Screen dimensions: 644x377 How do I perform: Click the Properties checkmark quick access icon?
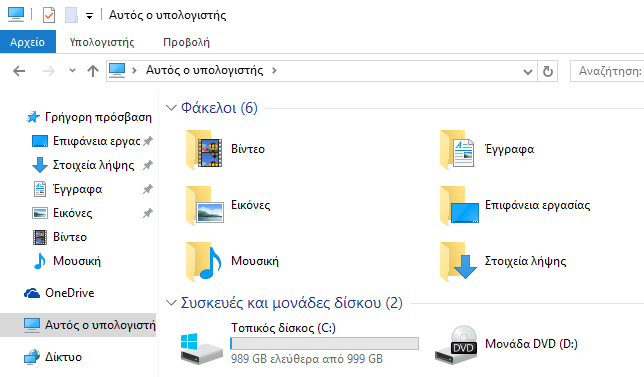[49, 16]
